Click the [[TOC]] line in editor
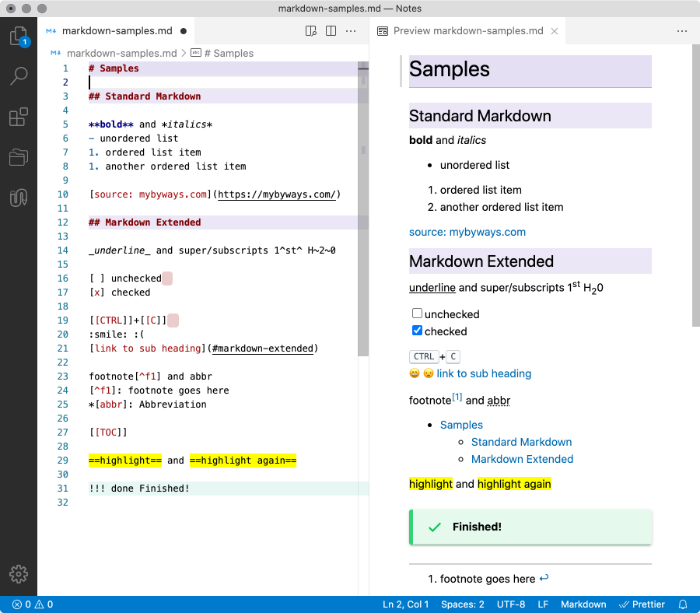The image size is (700, 613). (x=108, y=433)
